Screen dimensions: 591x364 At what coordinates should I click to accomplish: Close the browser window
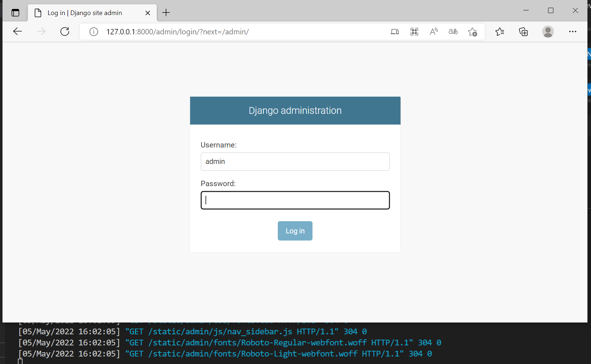tap(575, 10)
